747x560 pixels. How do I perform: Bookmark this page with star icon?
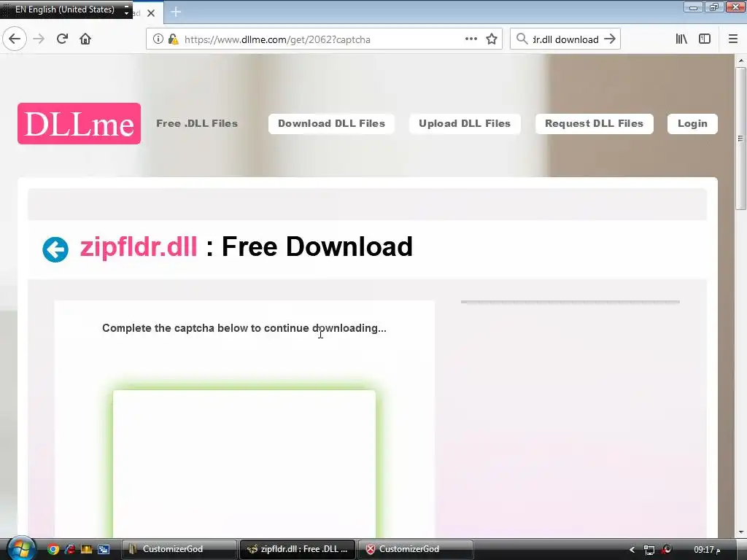click(492, 39)
